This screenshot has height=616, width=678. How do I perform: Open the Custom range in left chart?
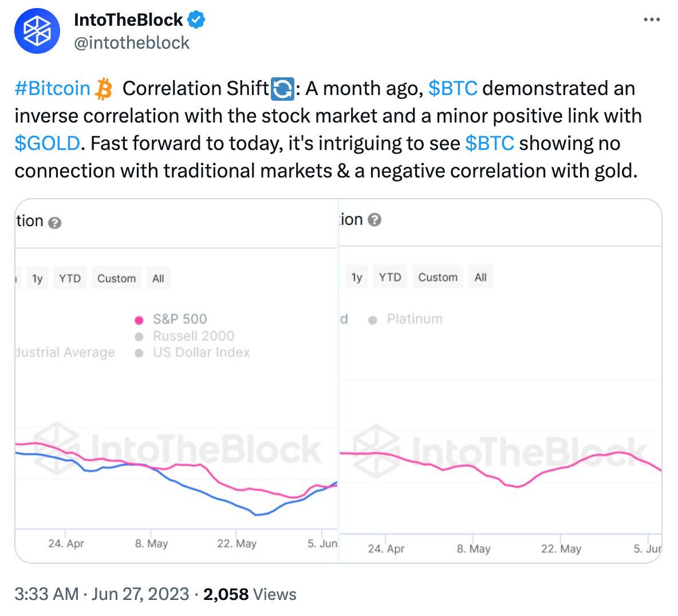tap(116, 279)
